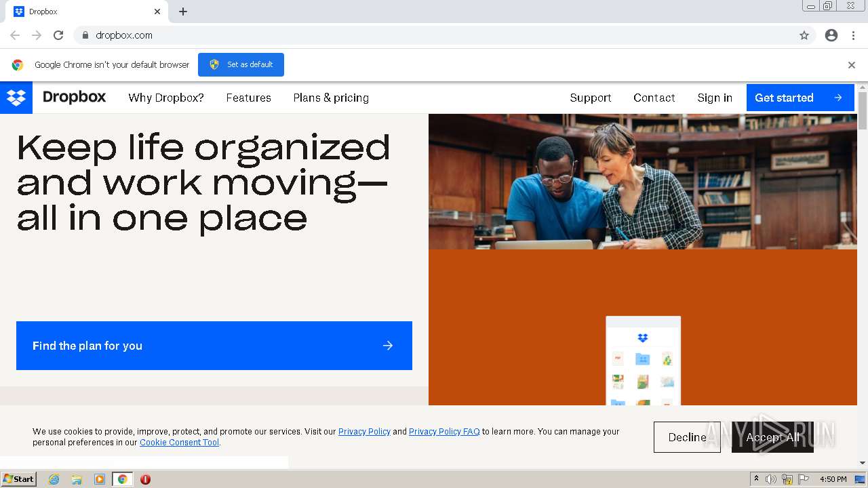Bookmark this page with the star icon
868x488 pixels.
(x=804, y=35)
